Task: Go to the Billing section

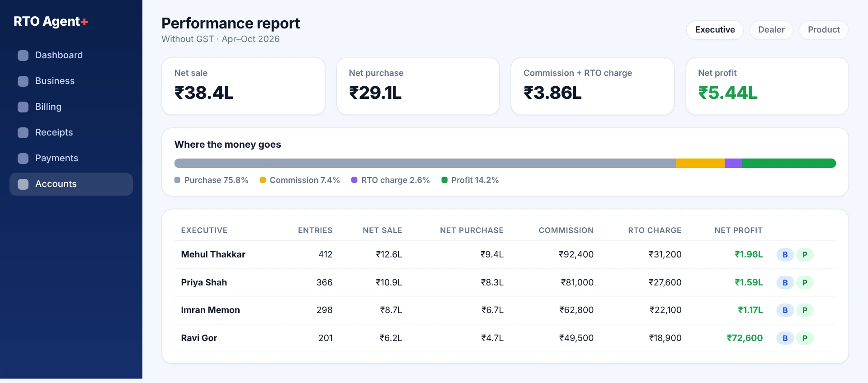Action: [x=71, y=107]
